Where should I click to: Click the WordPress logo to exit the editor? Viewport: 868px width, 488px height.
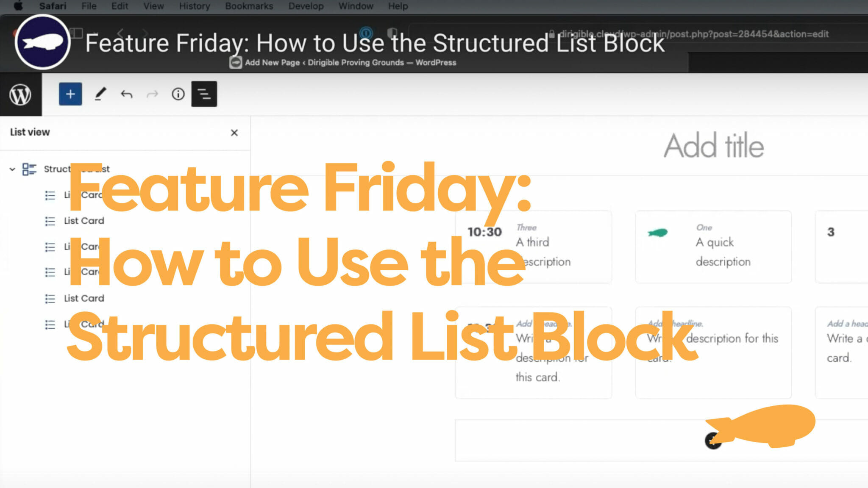20,94
